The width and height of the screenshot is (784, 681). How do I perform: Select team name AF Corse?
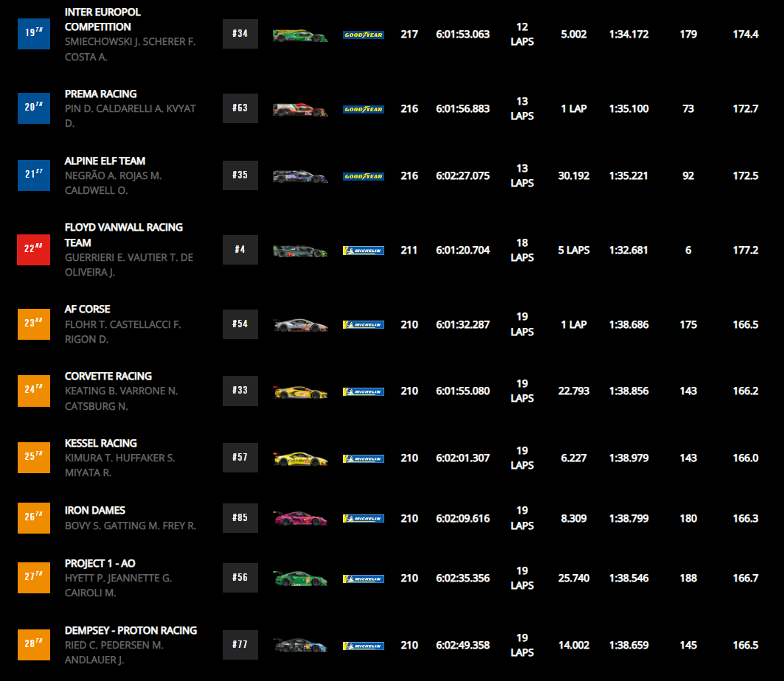[88, 310]
